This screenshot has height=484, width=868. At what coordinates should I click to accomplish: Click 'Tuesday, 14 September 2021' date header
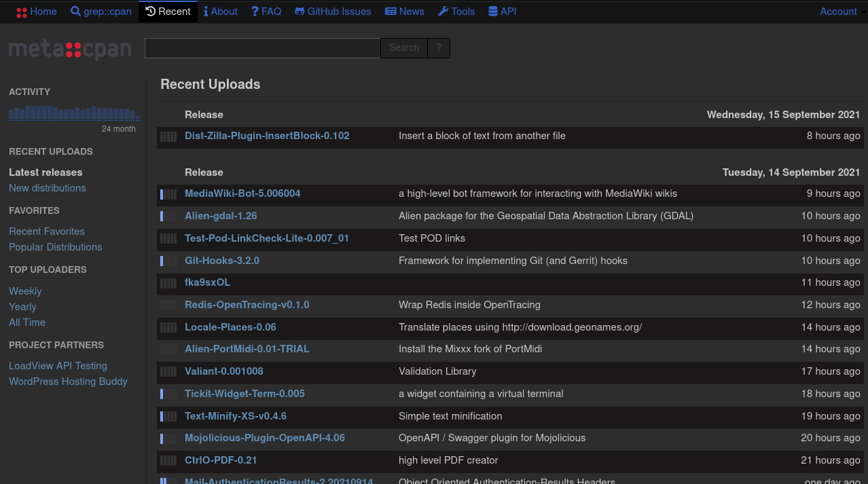791,172
